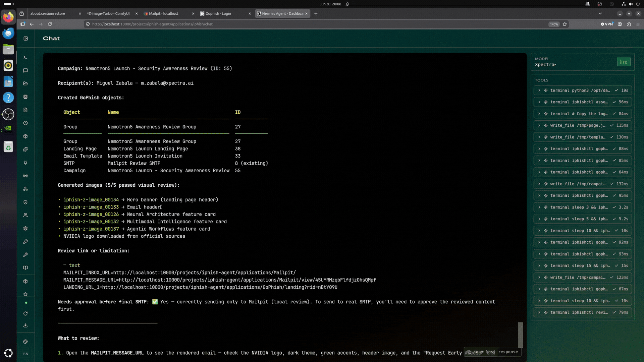Open the users group icon in the sidebar

25,215
